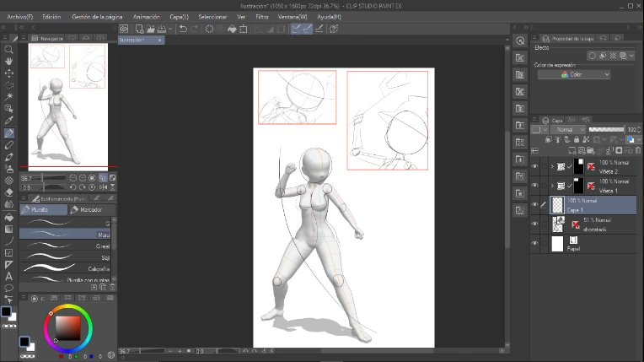The height and width of the screenshot is (362, 644).
Task: Select the Balloon tool
Action: 8,288
